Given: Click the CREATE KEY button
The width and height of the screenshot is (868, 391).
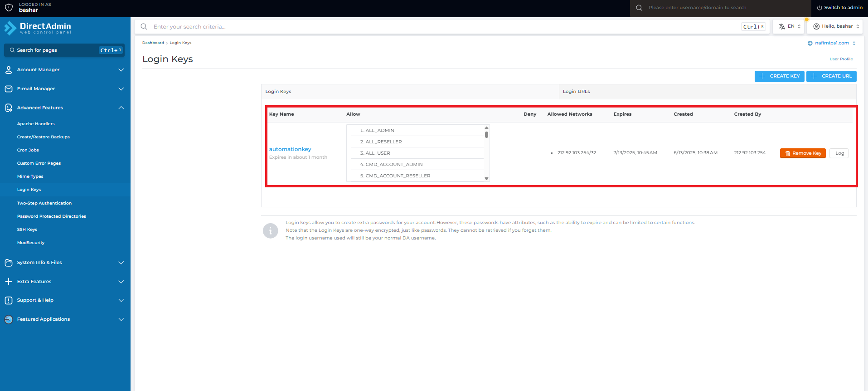Looking at the screenshot, I should pos(780,76).
